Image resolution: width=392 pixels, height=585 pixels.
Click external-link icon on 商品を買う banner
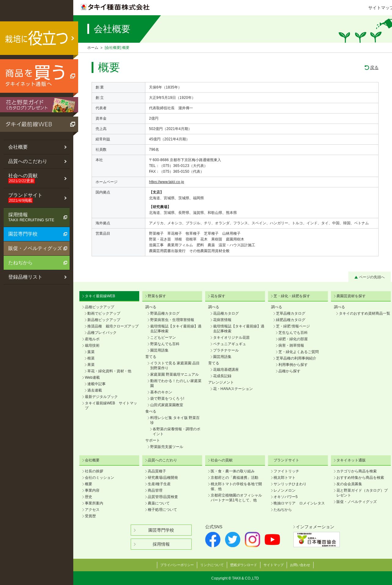pos(73,76)
